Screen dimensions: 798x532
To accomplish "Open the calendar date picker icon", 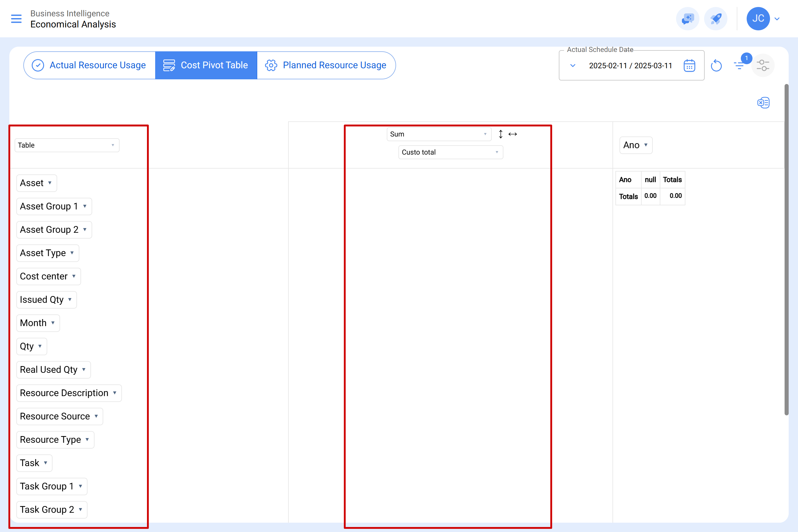I will pos(689,66).
